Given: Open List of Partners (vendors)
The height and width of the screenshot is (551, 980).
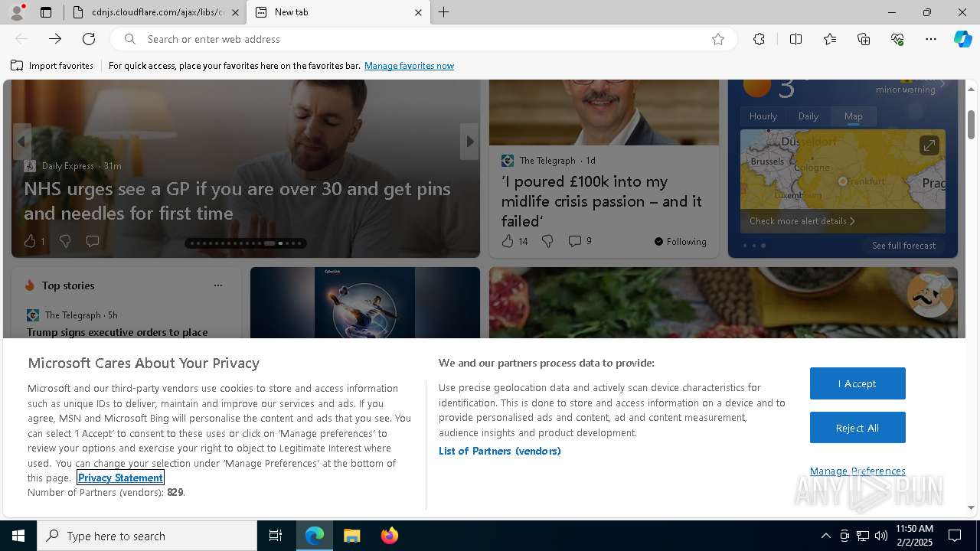Looking at the screenshot, I should tap(500, 451).
